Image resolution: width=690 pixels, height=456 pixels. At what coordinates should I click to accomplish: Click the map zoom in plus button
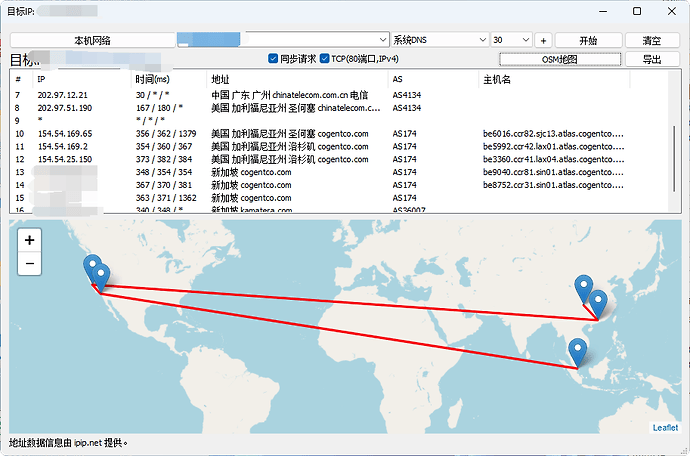pos(29,240)
